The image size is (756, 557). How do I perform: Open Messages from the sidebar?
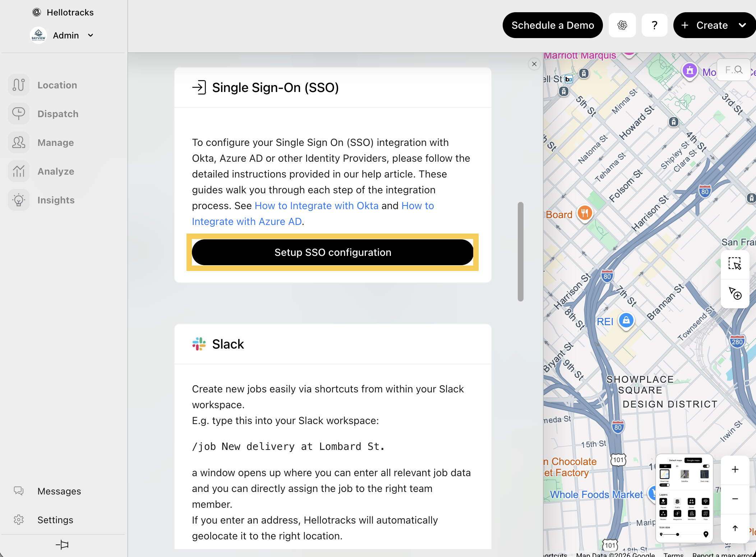[x=59, y=491]
